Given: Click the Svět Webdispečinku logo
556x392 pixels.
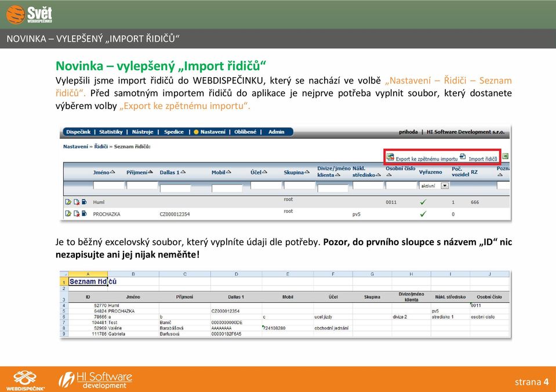Looking at the screenshot, I should pos(30,14).
